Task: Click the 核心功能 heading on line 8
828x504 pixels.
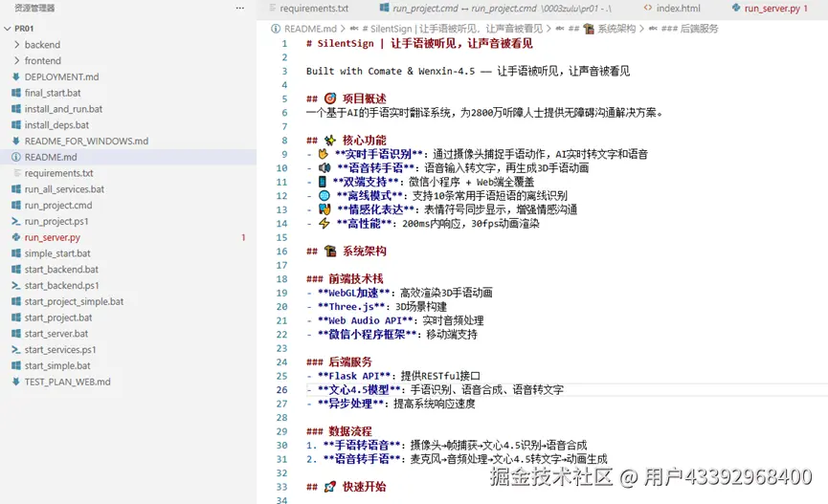Action: pyautogui.click(x=365, y=141)
